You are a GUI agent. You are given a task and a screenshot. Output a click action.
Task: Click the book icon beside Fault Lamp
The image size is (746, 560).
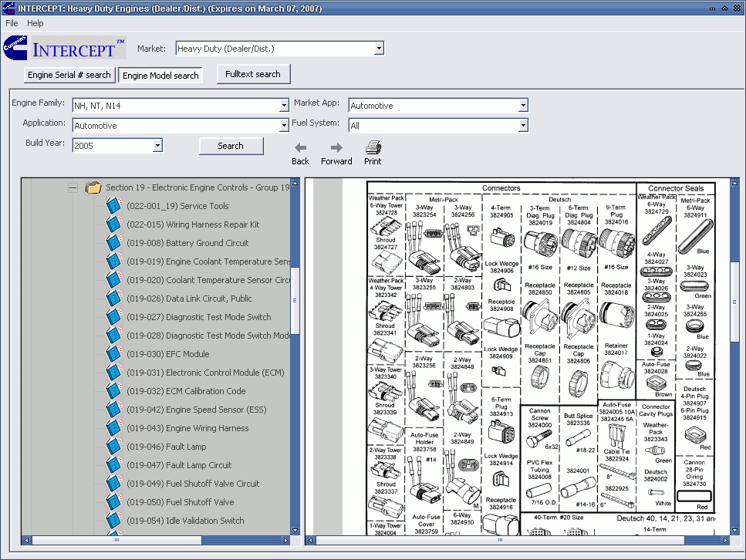point(114,447)
